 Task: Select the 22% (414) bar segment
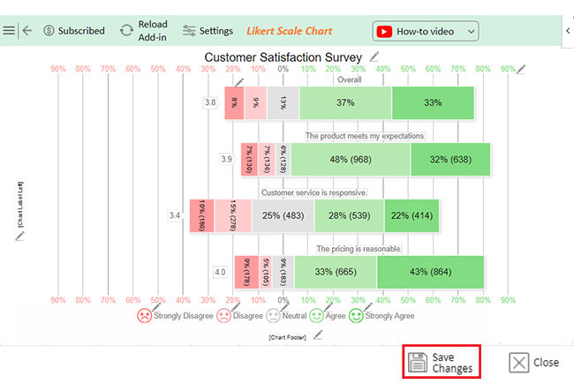pyautogui.click(x=412, y=215)
